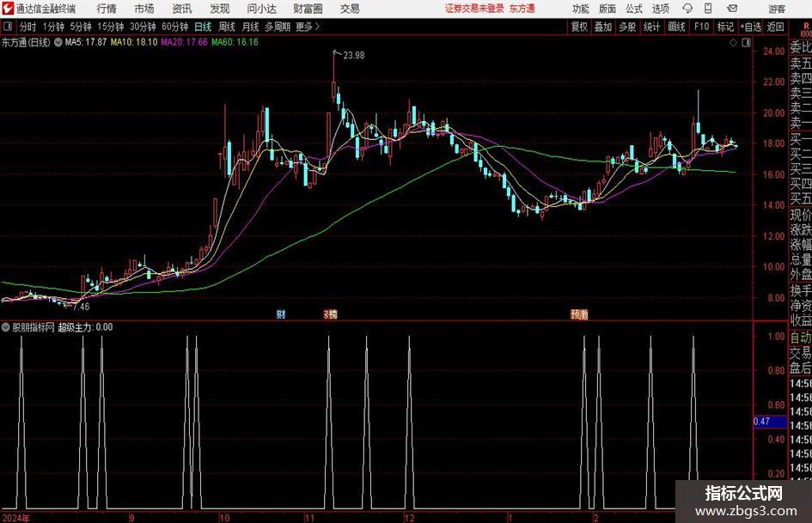
Task: Open the 版面 menu
Action: pyautogui.click(x=607, y=9)
